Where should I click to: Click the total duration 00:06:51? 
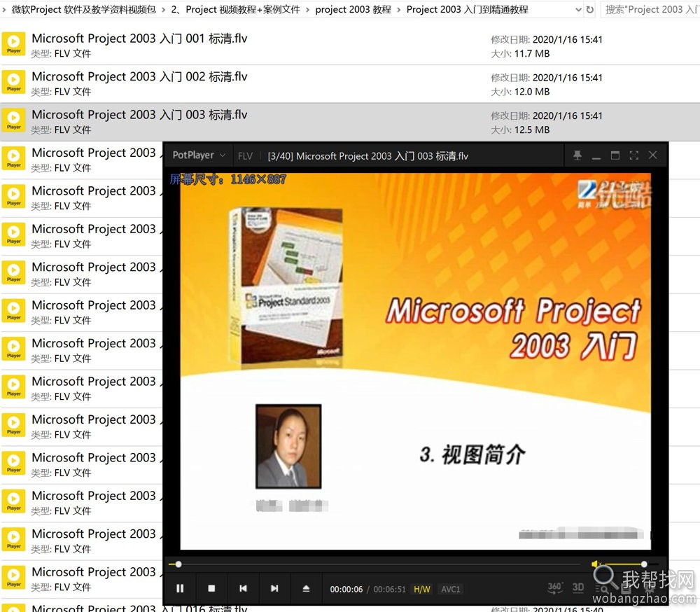pyautogui.click(x=389, y=589)
